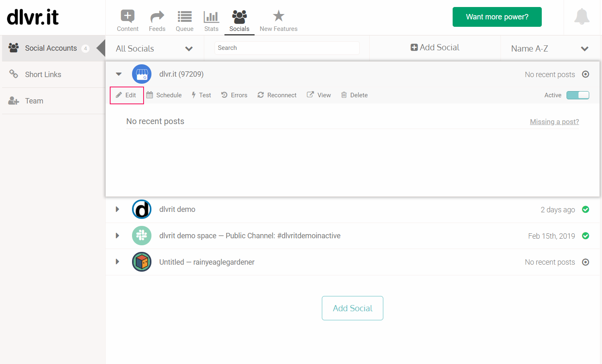Click the 'Feb 15th, 2019' date
This screenshot has height=364, width=602.
point(552,236)
